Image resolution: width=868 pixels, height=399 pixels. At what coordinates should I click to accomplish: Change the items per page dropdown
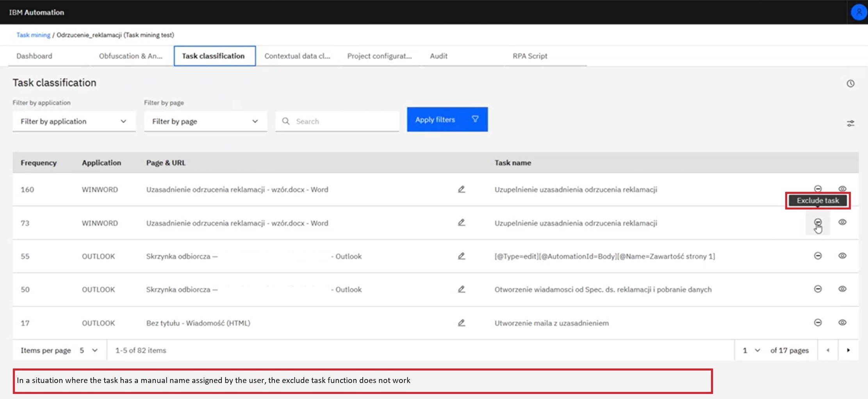pyautogui.click(x=88, y=351)
